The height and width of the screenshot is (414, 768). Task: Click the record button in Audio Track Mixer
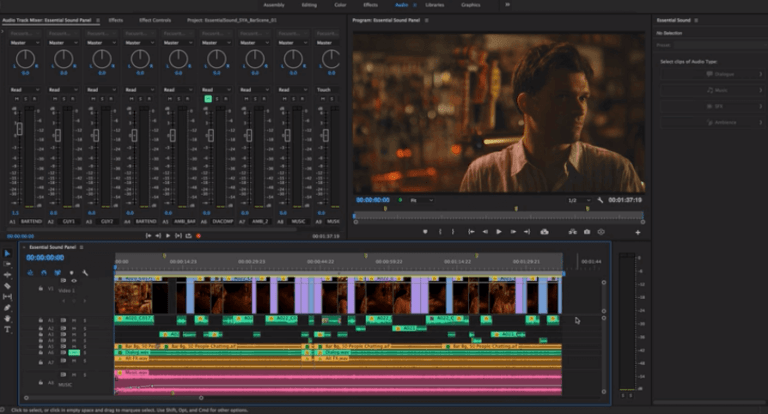198,236
